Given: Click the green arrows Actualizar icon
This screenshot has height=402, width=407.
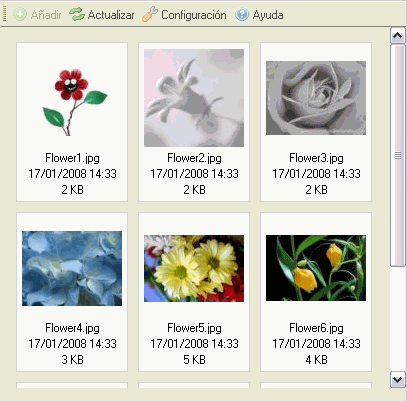Looking at the screenshot, I should tap(77, 14).
